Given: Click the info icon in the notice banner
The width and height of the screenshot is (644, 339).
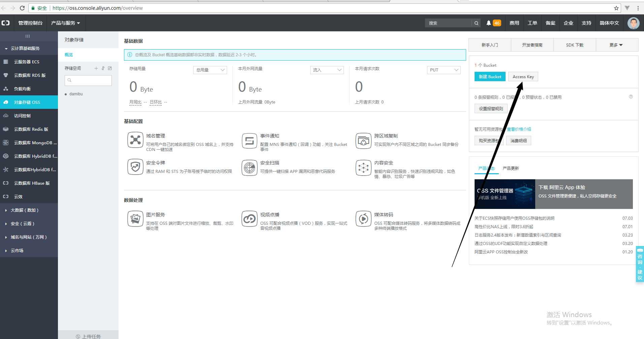Looking at the screenshot, I should tap(130, 55).
